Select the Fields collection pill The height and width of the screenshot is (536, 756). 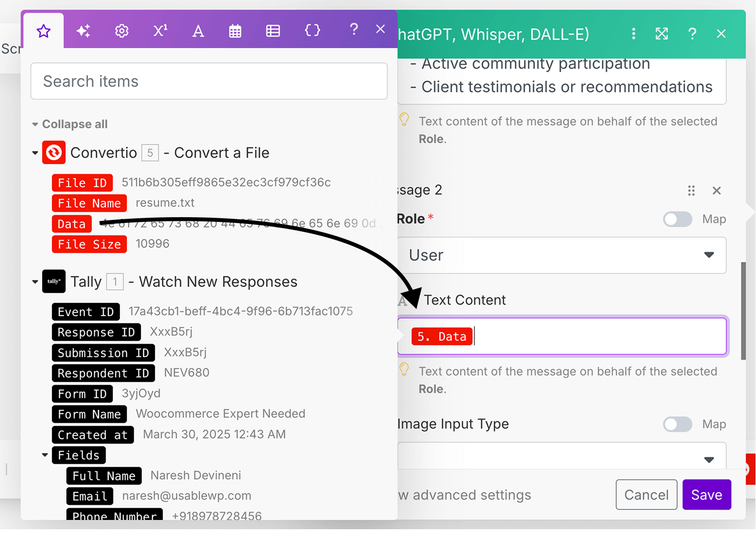[79, 455]
